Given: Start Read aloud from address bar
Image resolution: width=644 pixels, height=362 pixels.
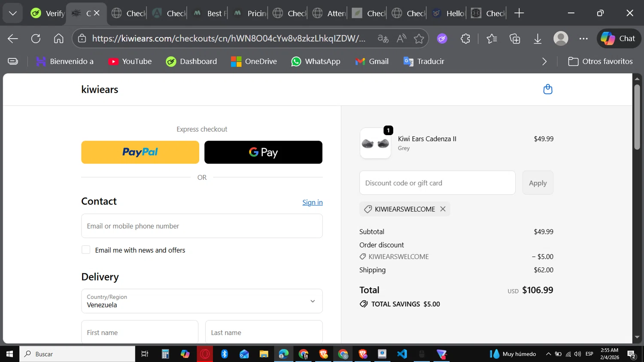Looking at the screenshot, I should 401,39.
